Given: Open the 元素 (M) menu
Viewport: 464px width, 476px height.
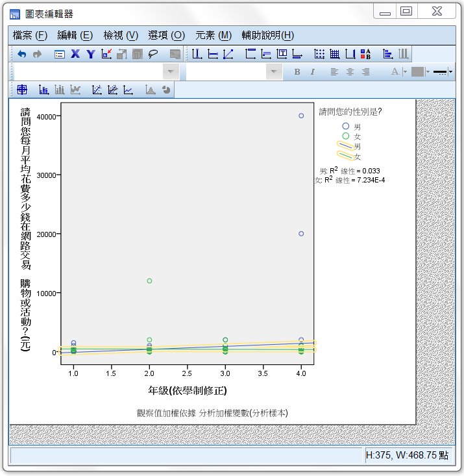Looking at the screenshot, I should [213, 35].
